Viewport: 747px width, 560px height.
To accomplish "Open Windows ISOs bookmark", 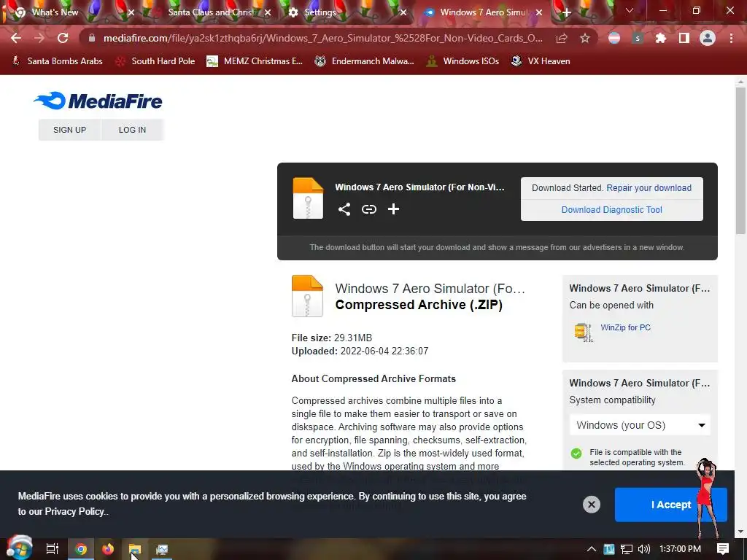I will [463, 61].
